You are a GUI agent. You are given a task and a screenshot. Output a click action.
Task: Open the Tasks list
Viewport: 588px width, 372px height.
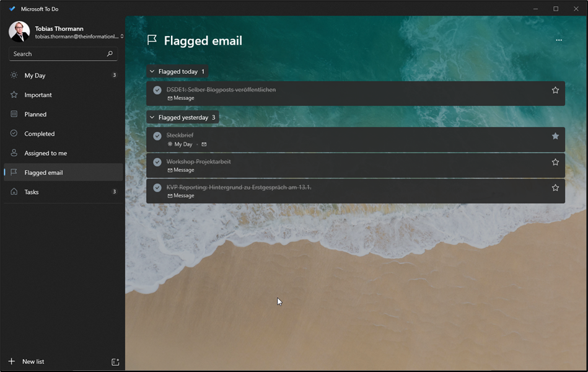coord(63,192)
